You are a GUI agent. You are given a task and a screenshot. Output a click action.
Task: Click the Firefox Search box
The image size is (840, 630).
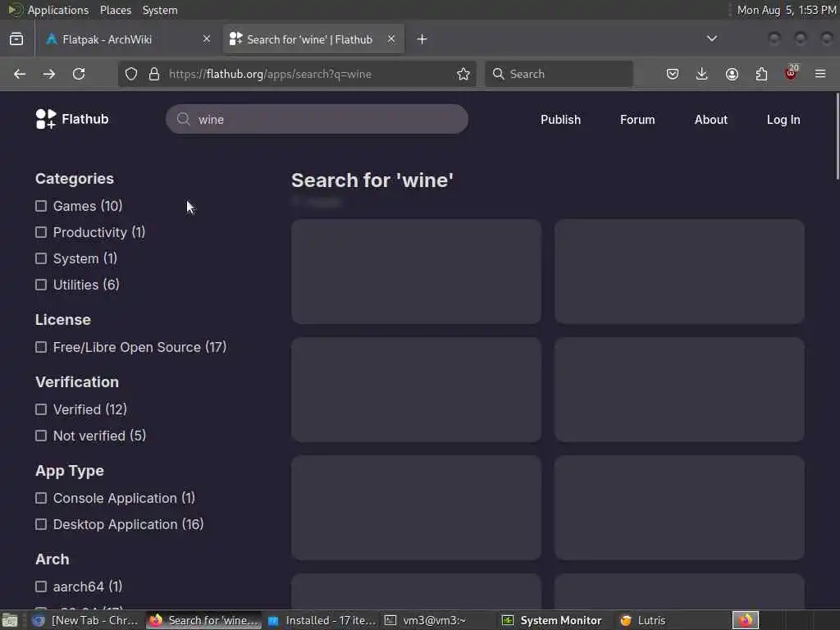(x=559, y=74)
